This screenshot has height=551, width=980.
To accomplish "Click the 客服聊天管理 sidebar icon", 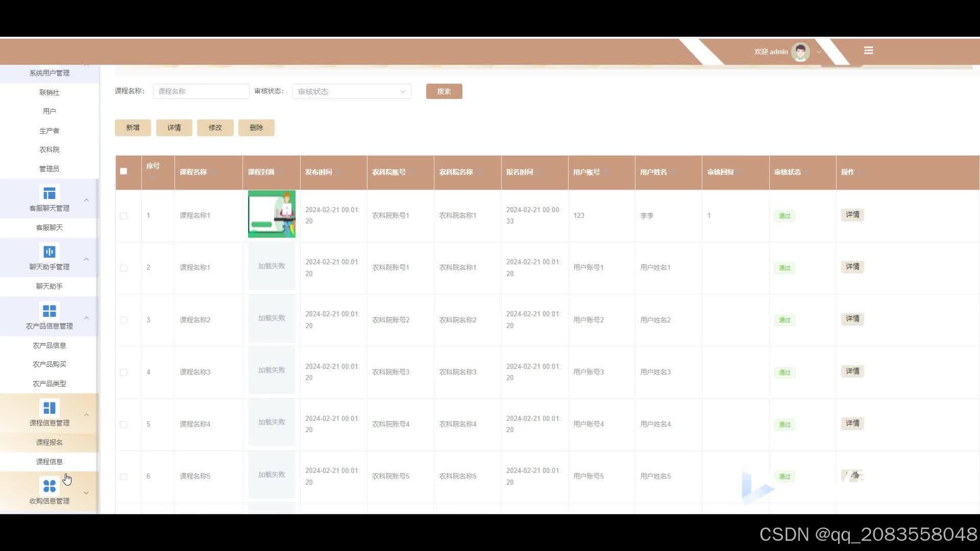I will [50, 193].
